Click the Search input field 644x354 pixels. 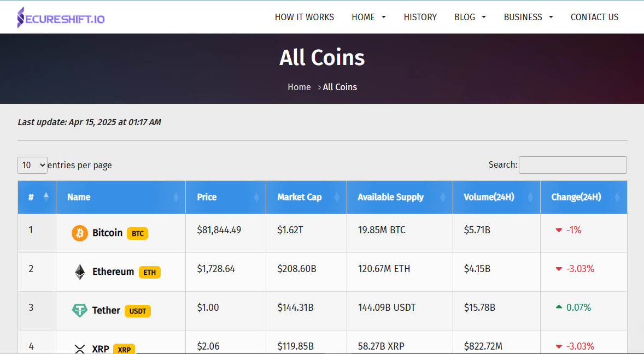click(x=572, y=165)
